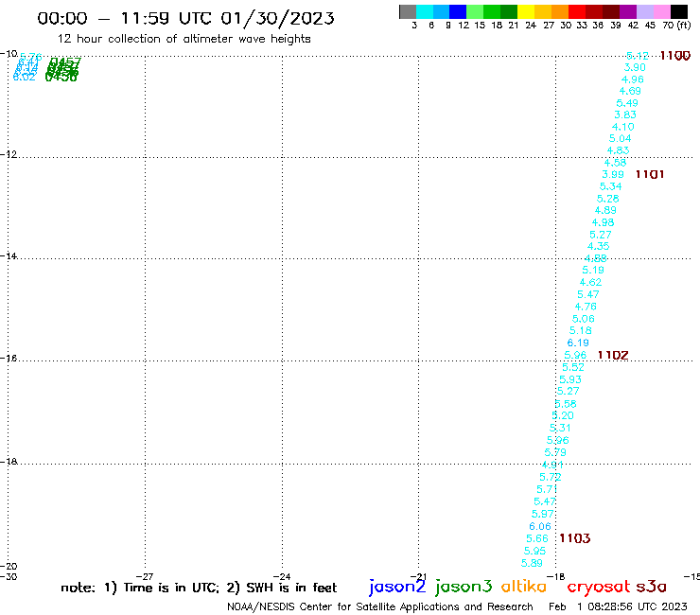Select the reading '4.96'

pos(633,79)
